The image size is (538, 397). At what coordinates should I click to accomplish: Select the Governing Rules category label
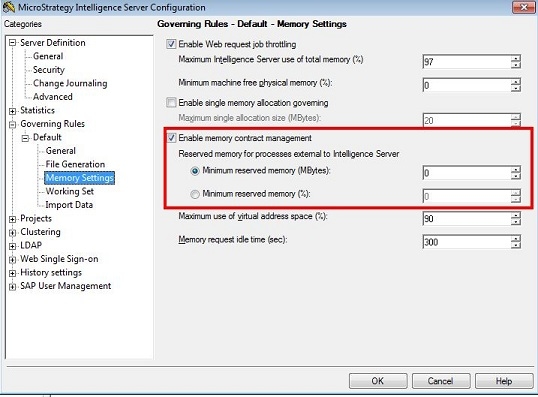[x=52, y=124]
